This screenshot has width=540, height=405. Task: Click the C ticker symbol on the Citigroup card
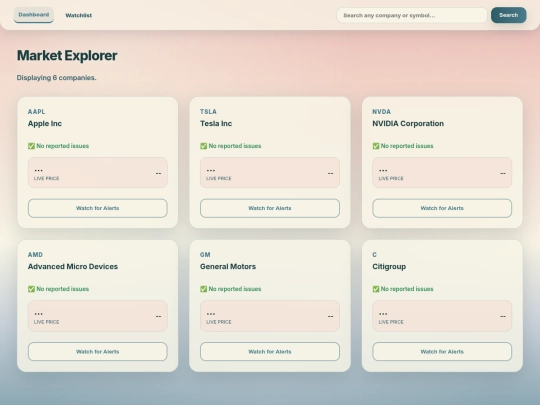point(375,255)
